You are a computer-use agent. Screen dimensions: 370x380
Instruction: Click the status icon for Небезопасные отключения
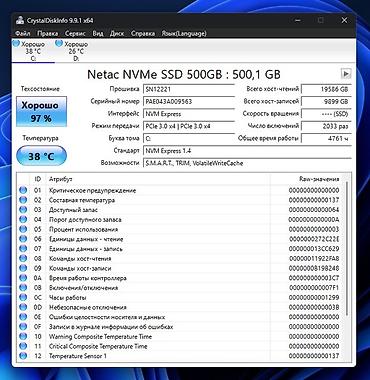23,307
